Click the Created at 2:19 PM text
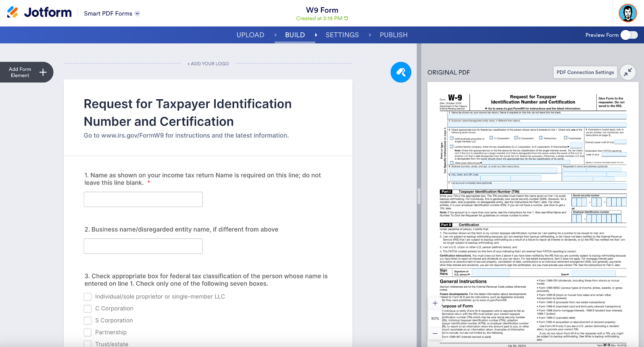 coord(319,19)
